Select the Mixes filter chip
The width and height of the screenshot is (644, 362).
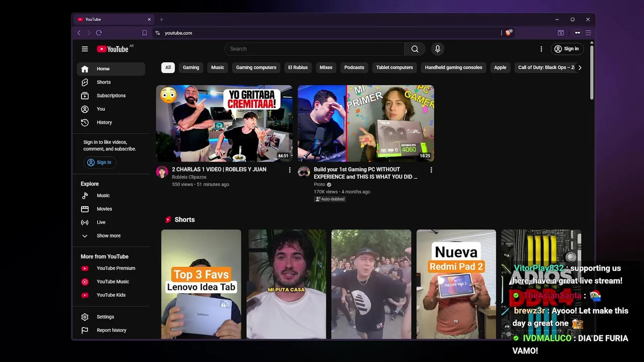tap(326, 67)
